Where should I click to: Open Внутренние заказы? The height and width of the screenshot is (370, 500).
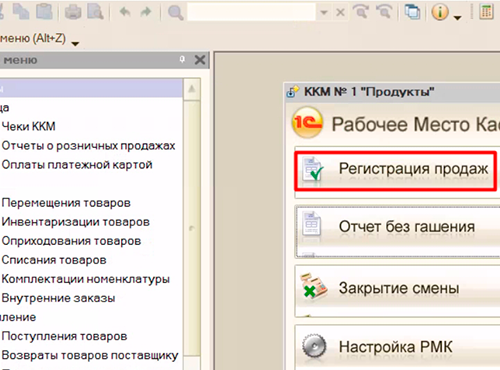[x=58, y=298]
